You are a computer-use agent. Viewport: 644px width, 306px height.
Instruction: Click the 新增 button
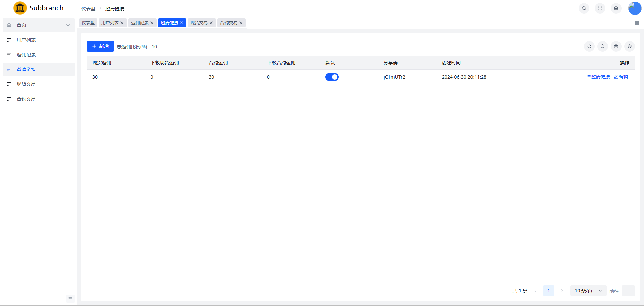tap(100, 46)
